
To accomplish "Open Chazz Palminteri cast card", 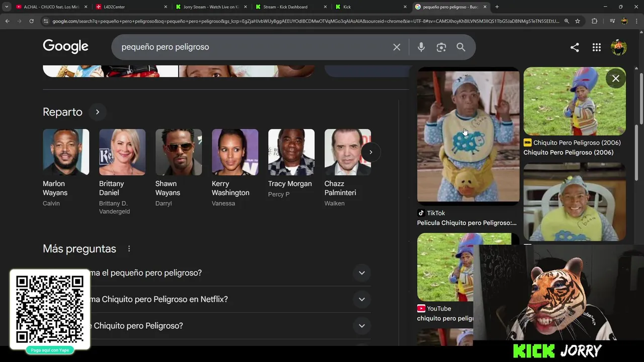I will click(x=348, y=168).
